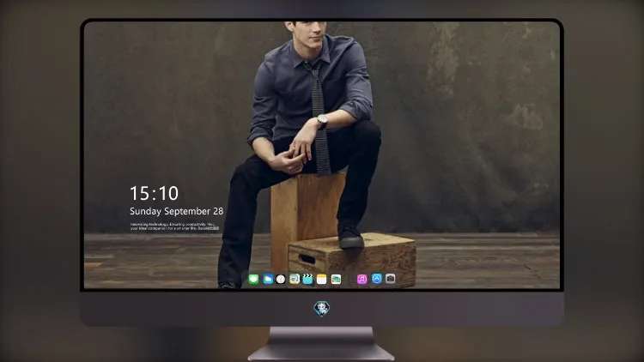This screenshot has height=362, width=644.
Task: Launch the Clock app from dock
Action: click(281, 280)
